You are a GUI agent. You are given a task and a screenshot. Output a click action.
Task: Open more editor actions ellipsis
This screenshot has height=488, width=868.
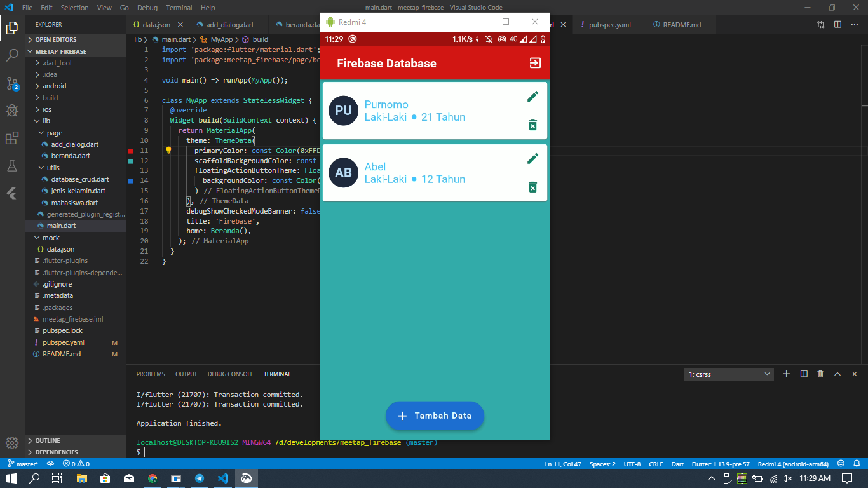[855, 25]
